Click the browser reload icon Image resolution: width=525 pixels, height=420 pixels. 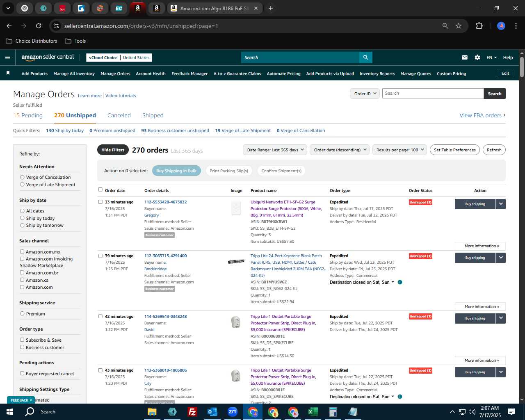pyautogui.click(x=39, y=26)
